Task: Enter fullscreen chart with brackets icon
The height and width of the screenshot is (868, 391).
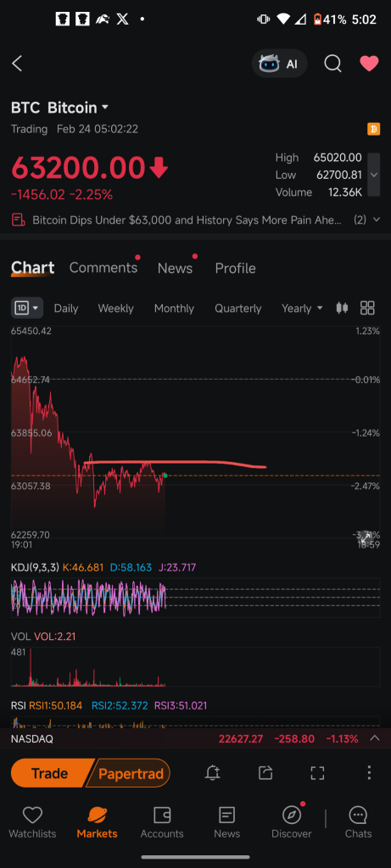Action: [317, 773]
